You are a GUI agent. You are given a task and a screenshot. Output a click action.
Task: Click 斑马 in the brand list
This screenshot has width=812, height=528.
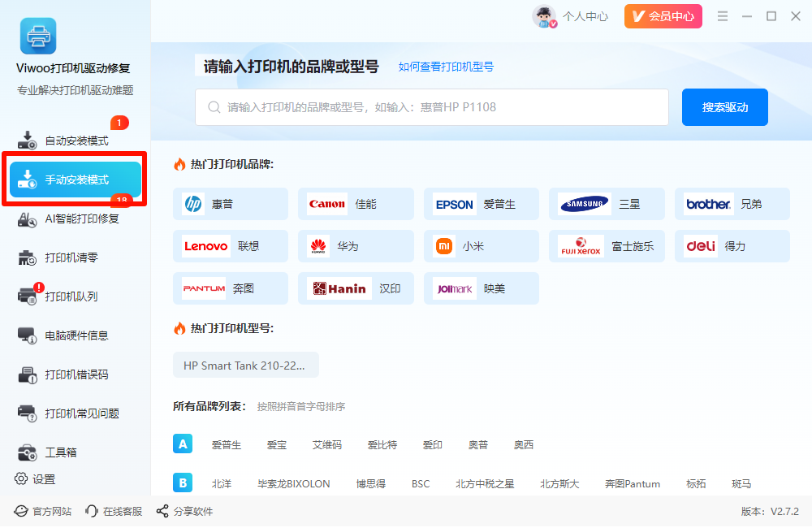741,483
